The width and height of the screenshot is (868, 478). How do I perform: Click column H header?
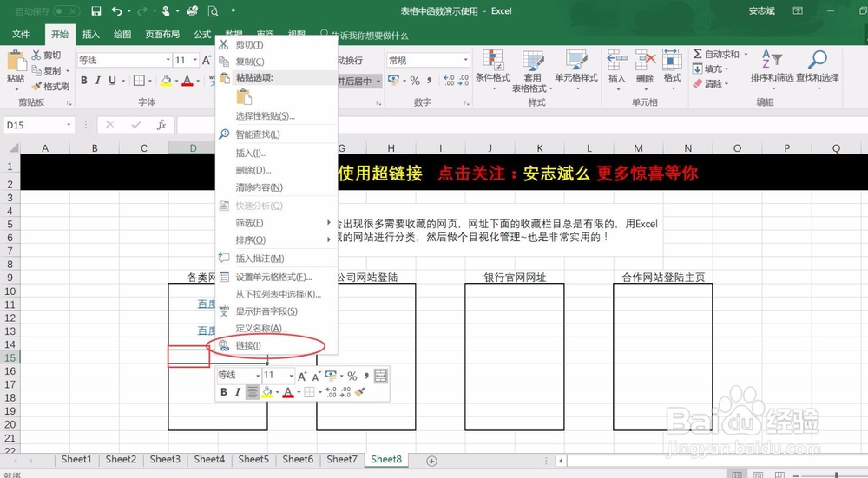click(391, 148)
